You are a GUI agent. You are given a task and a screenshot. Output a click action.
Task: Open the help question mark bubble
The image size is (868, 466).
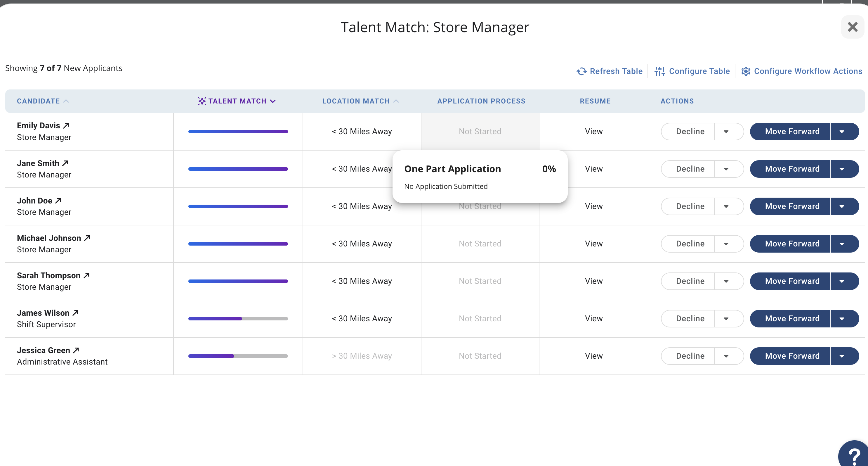(853, 454)
